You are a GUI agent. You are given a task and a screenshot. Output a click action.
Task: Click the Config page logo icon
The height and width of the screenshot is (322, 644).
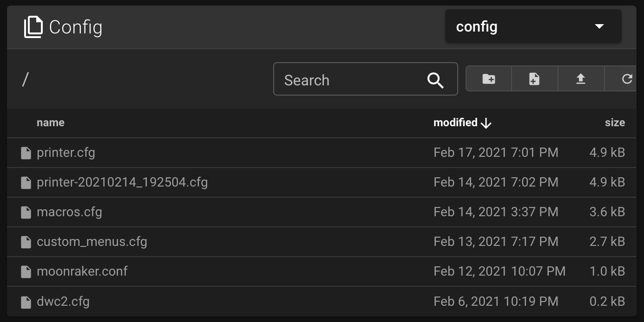[x=33, y=26]
